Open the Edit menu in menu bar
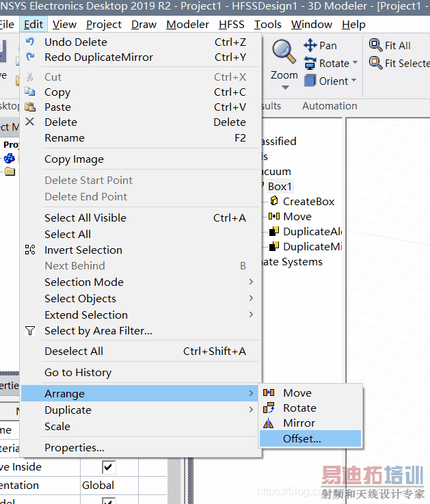 pos(33,25)
